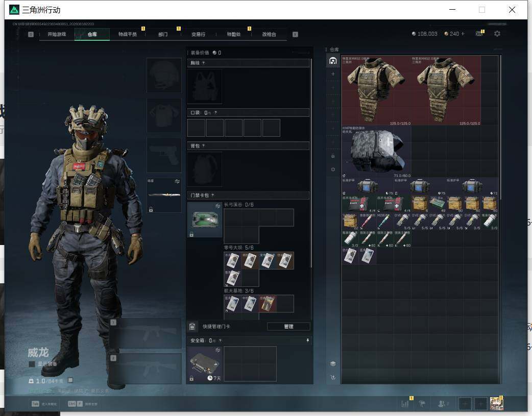Click the backpack empty slot
Viewport: 532px width, 416px height.
tap(205, 169)
